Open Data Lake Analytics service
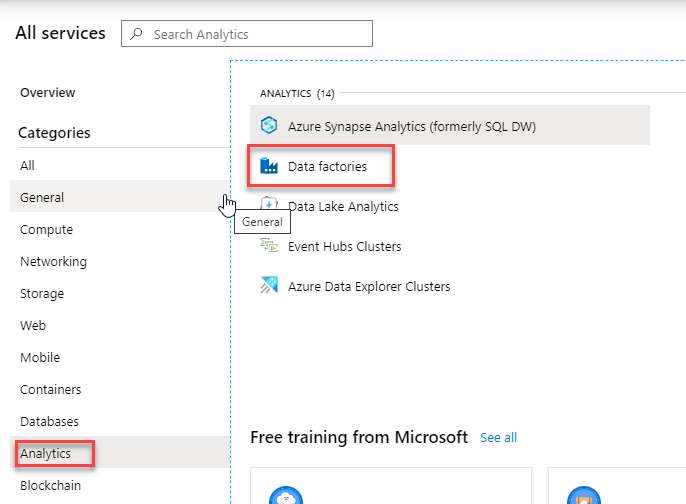Viewport: 686px width, 504px height. pos(343,206)
